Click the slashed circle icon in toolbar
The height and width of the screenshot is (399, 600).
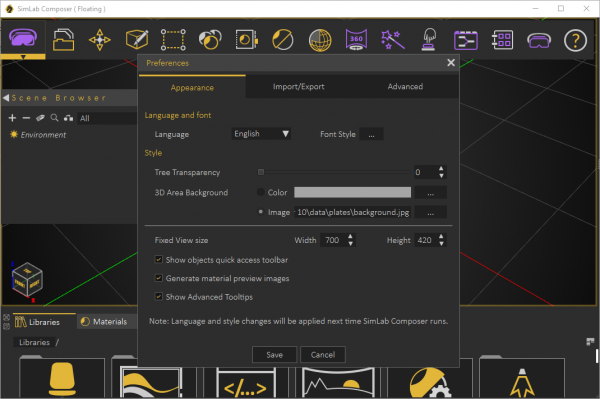coord(283,40)
